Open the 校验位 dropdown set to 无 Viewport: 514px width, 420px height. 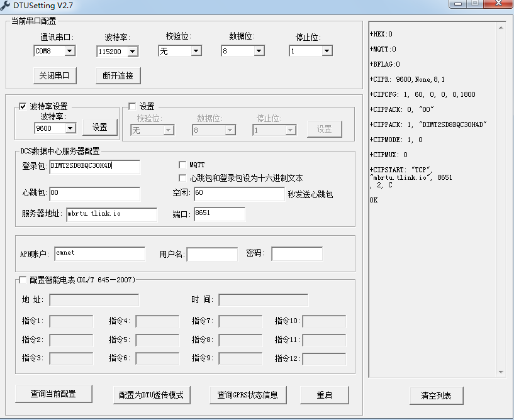pyautogui.click(x=196, y=51)
